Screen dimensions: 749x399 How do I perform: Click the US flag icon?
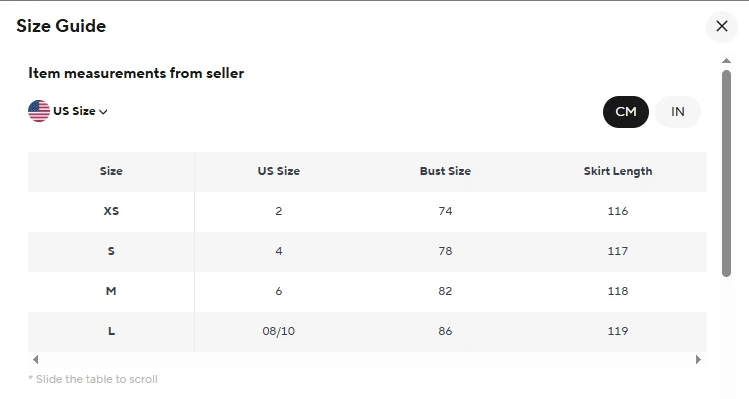[x=39, y=111]
